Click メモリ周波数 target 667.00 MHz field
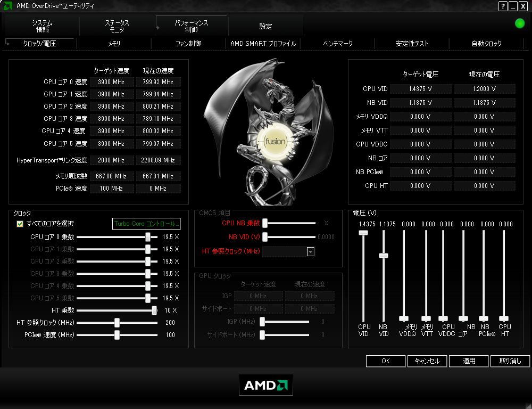This screenshot has height=409, width=532. [112, 176]
